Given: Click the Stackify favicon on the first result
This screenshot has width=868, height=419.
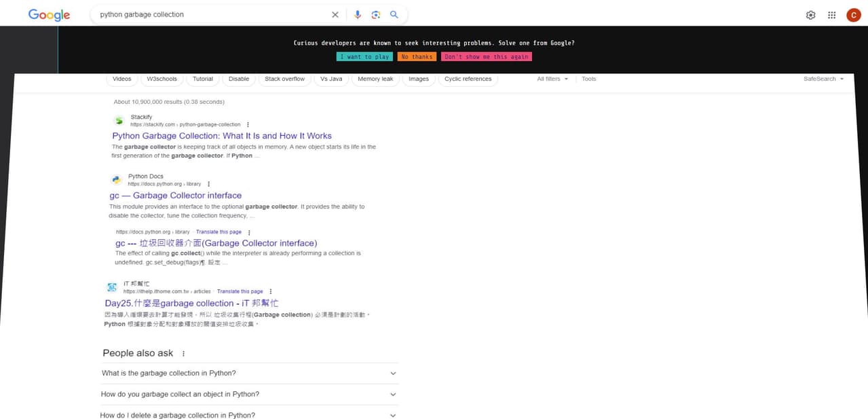Looking at the screenshot, I should coord(118,120).
